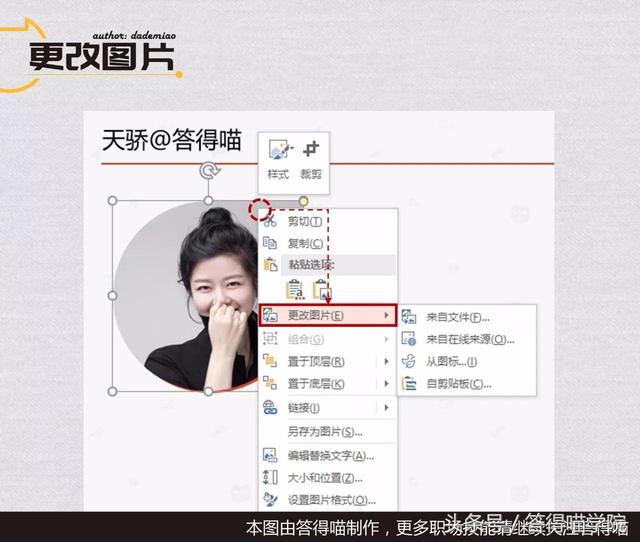Select 置于顶层(R) bring to front
This screenshot has width=640, height=542.
(316, 362)
